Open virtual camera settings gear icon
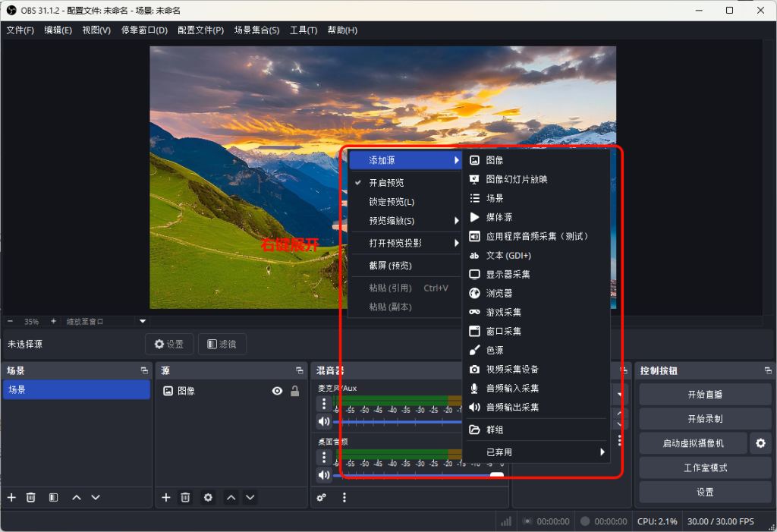Screen dimensions: 777x532 tap(761, 443)
